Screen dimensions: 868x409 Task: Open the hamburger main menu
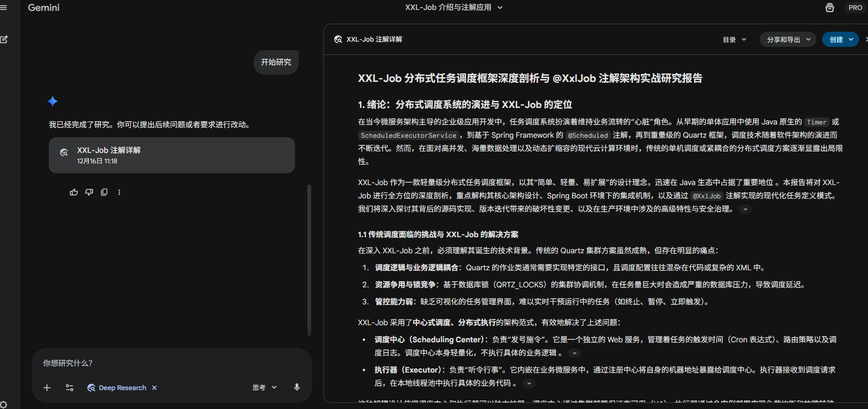[4, 8]
